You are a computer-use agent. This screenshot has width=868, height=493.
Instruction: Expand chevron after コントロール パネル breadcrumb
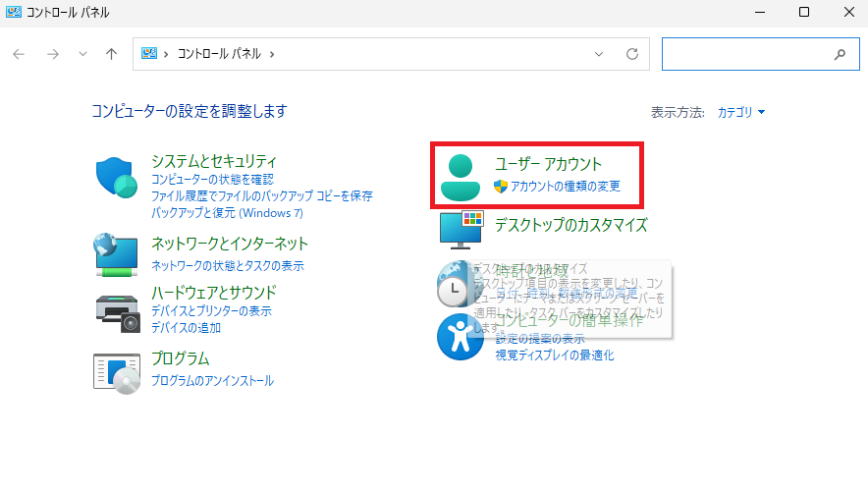pos(271,54)
